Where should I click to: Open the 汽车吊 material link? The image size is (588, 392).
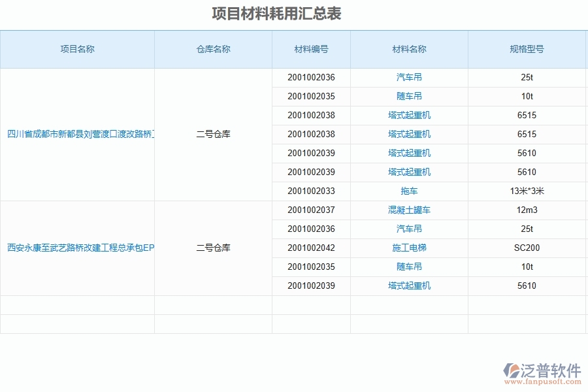coord(408,77)
